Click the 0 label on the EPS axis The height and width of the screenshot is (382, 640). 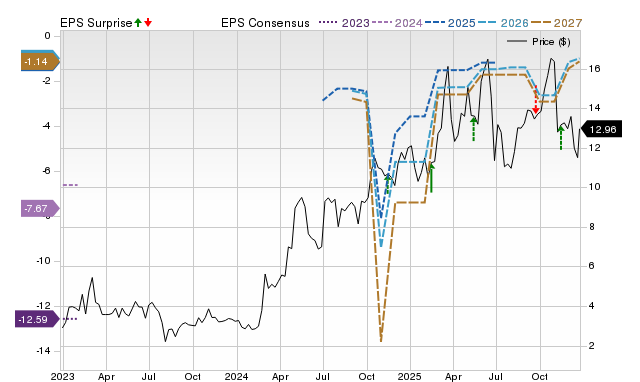pyautogui.click(x=47, y=36)
